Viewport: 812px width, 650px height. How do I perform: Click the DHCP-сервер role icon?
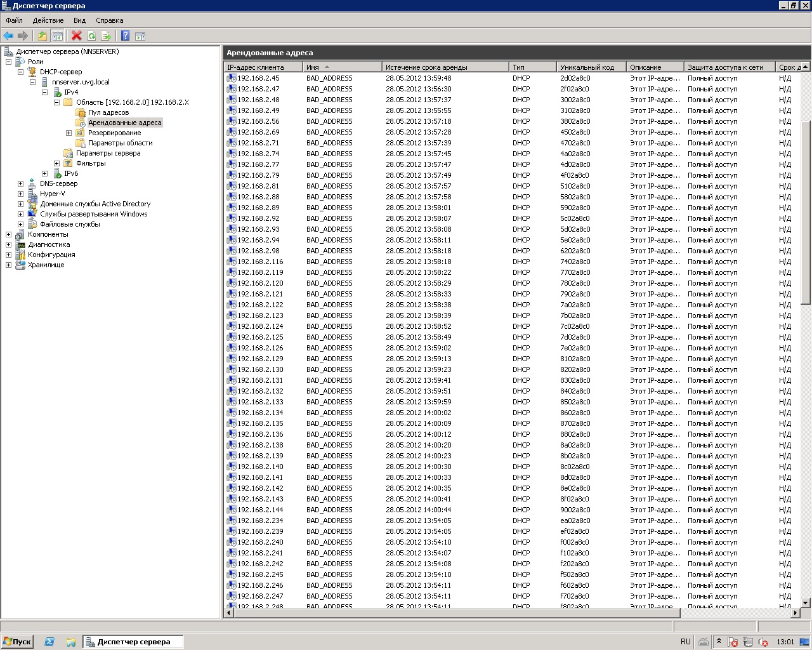coord(32,72)
